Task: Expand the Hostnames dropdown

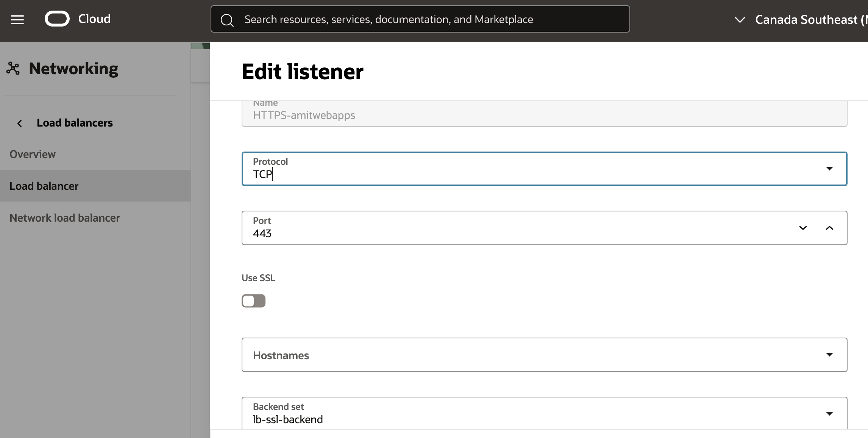Action: tap(829, 355)
